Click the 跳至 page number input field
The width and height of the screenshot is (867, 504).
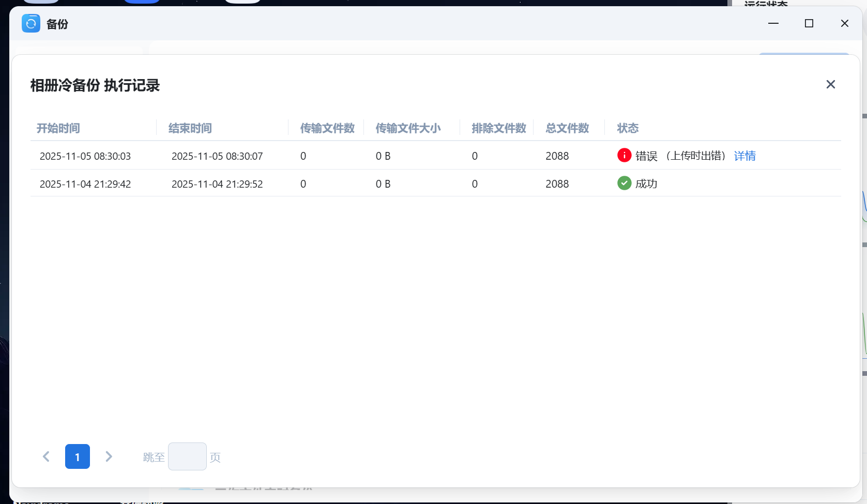[x=187, y=456]
